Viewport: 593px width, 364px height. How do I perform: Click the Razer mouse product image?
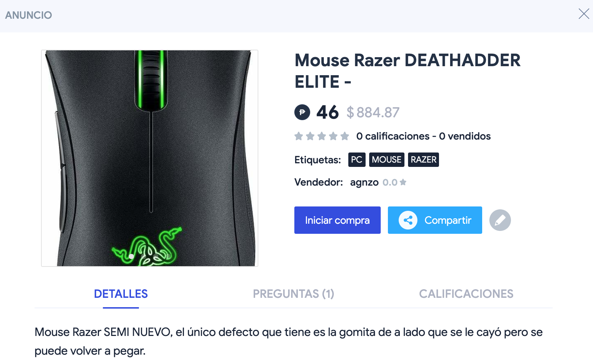pos(150,158)
